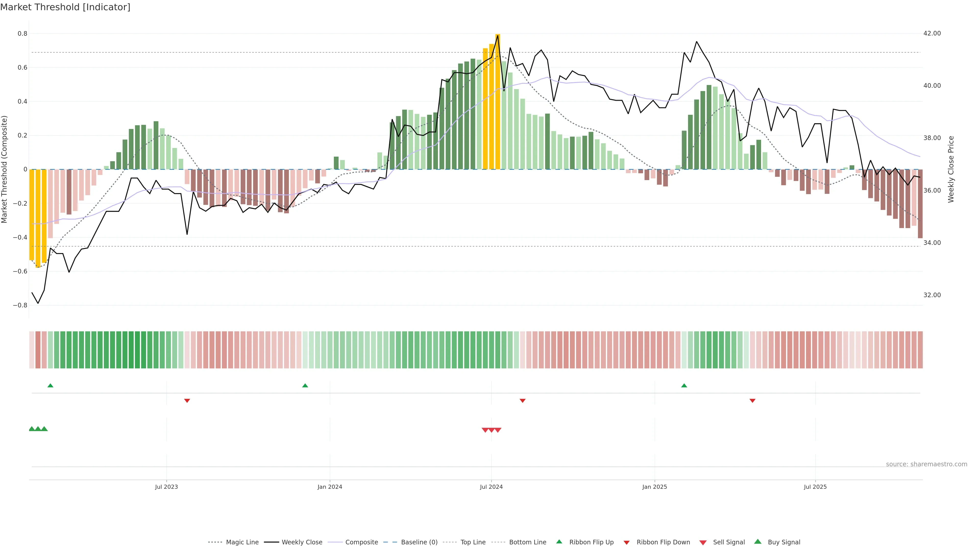Click Ribbon Flip Up marker after Jan 2025
The height and width of the screenshot is (551, 980).
[x=684, y=386]
